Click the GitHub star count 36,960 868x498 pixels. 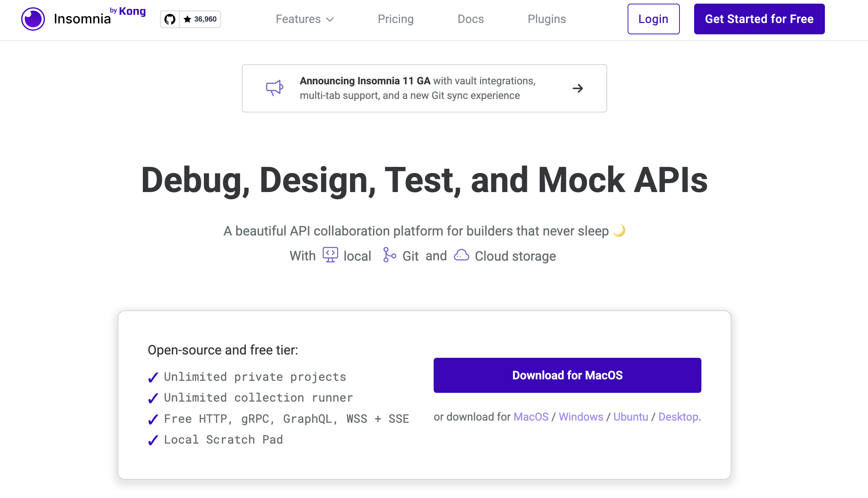pyautogui.click(x=200, y=19)
